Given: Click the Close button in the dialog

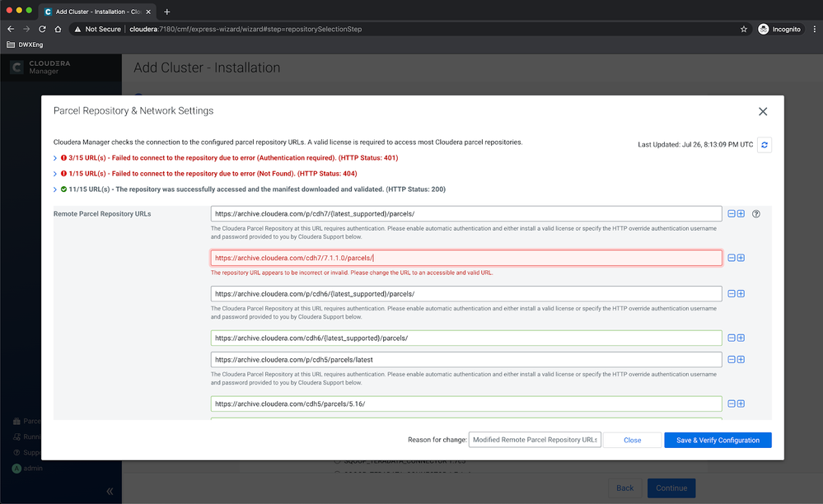Looking at the screenshot, I should [632, 440].
